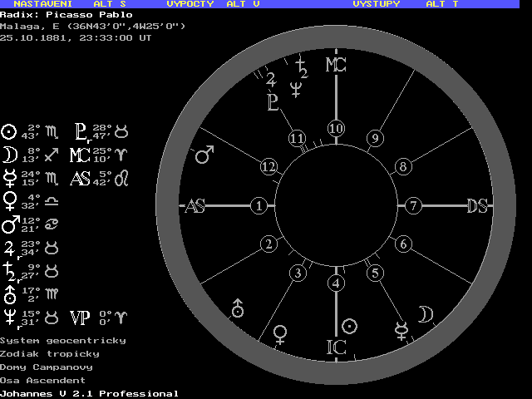Select the Pluto glyph in the chart wheel
The width and height of the screenshot is (532, 399).
272,101
